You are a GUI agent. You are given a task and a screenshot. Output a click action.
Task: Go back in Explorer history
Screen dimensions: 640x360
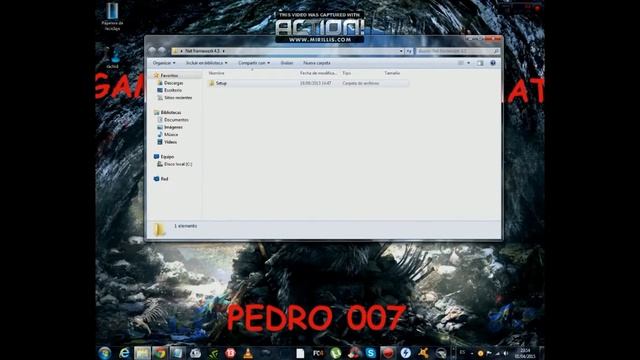(x=152, y=51)
